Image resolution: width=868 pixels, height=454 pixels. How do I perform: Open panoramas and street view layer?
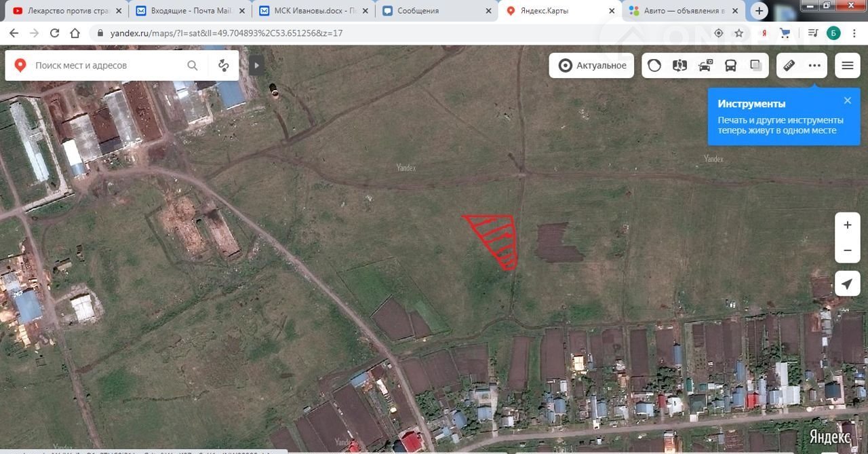coord(679,66)
